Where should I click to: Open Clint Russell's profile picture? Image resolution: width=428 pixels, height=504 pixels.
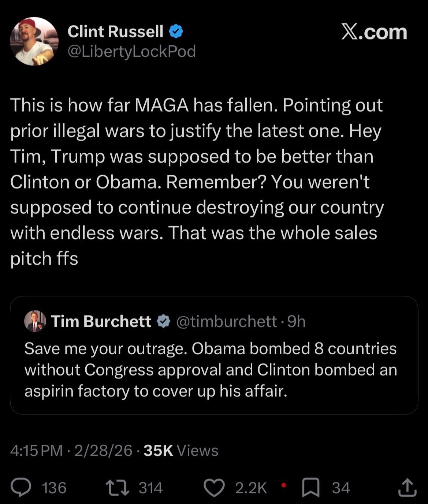[x=34, y=41]
